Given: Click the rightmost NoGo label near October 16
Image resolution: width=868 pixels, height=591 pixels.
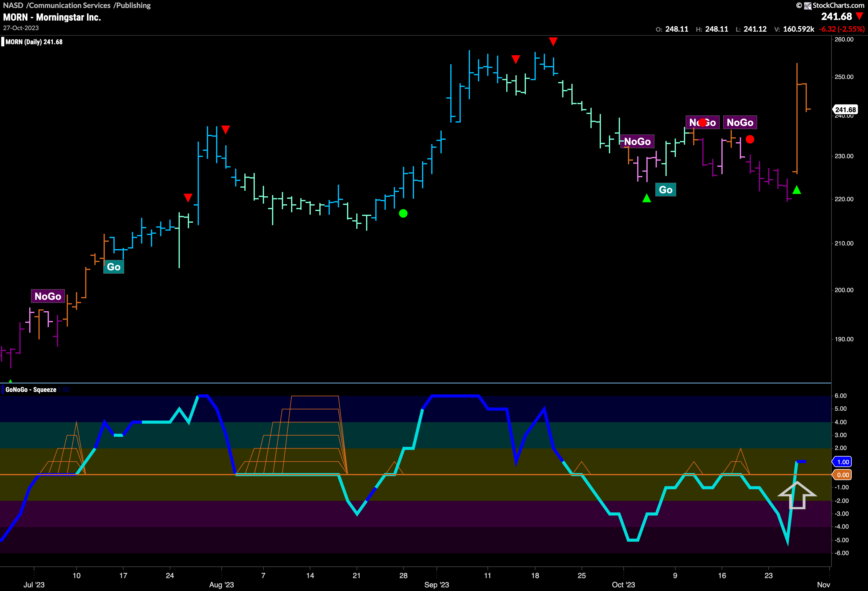Looking at the screenshot, I should tap(740, 123).
